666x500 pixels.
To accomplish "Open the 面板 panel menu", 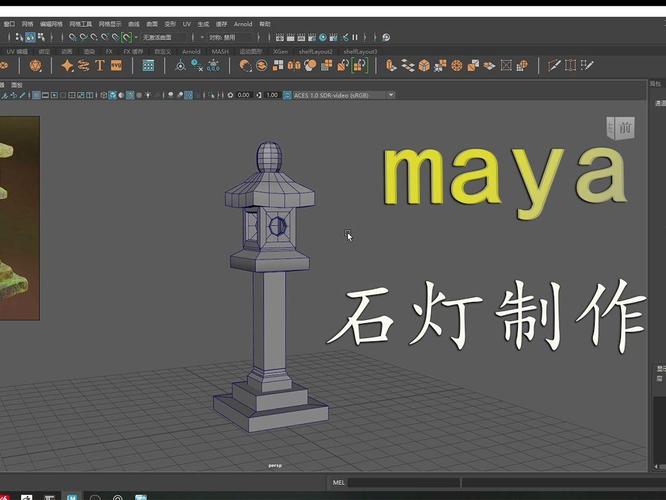I will pyautogui.click(x=17, y=85).
